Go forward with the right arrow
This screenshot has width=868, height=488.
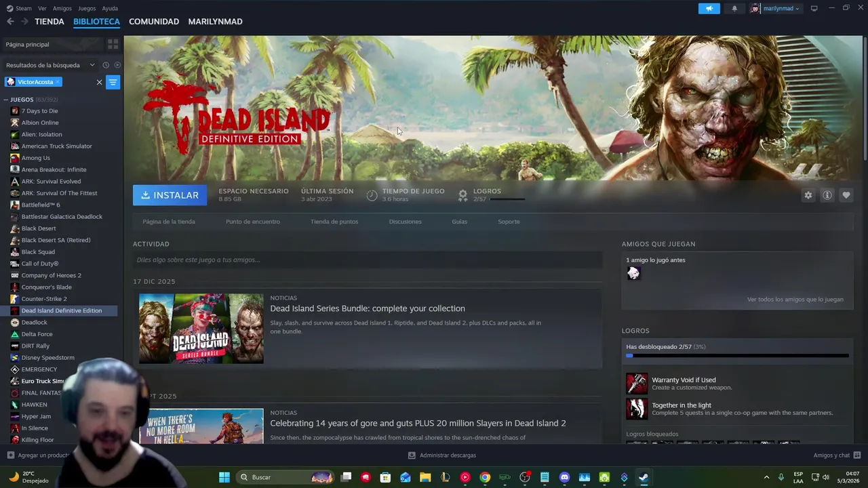pos(24,22)
